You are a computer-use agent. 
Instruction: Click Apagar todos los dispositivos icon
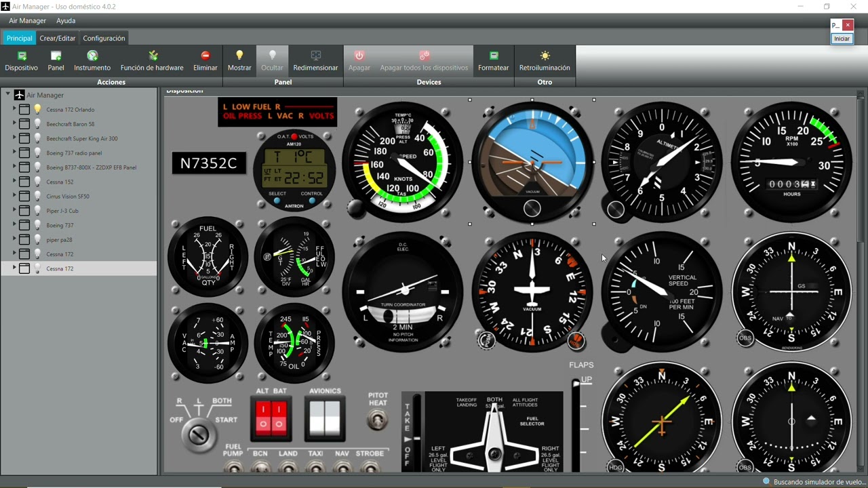(424, 56)
